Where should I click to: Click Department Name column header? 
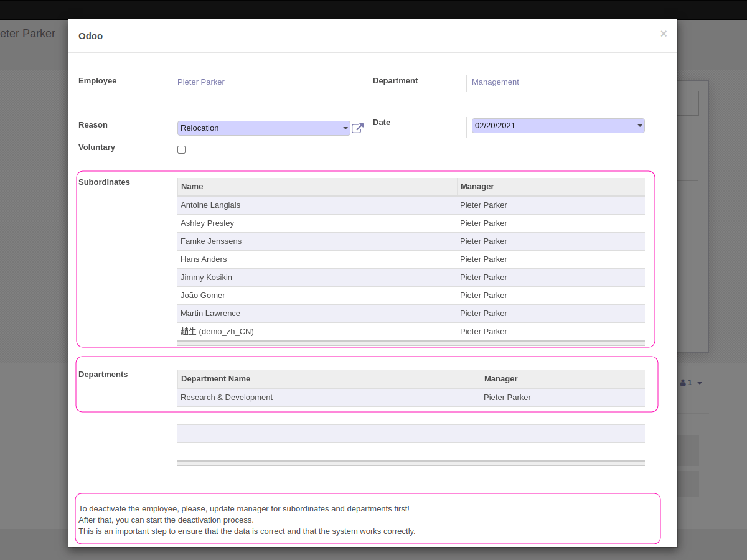pyautogui.click(x=215, y=379)
